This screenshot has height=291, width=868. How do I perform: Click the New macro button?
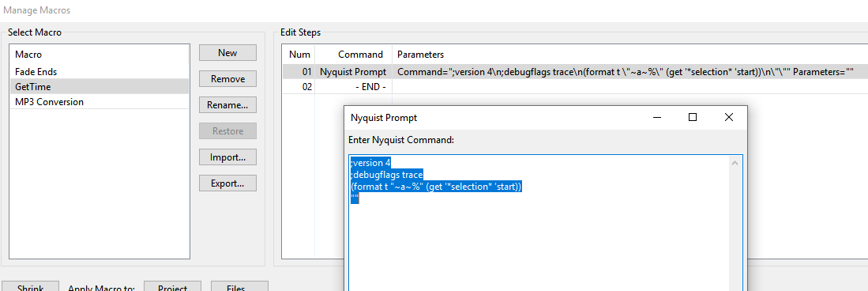[227, 53]
